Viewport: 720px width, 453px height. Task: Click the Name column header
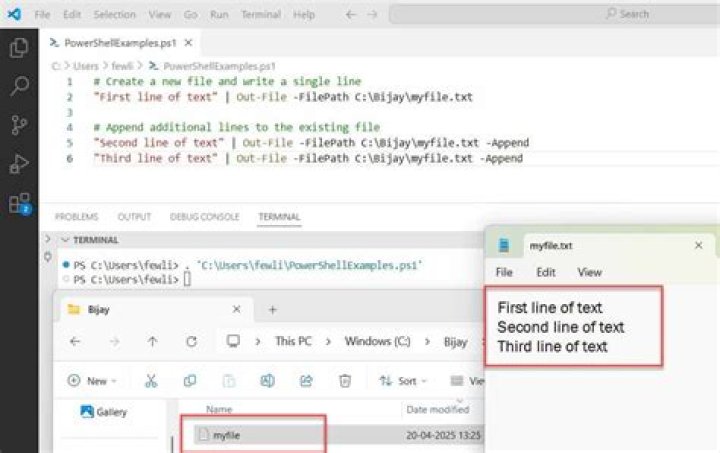coord(219,409)
